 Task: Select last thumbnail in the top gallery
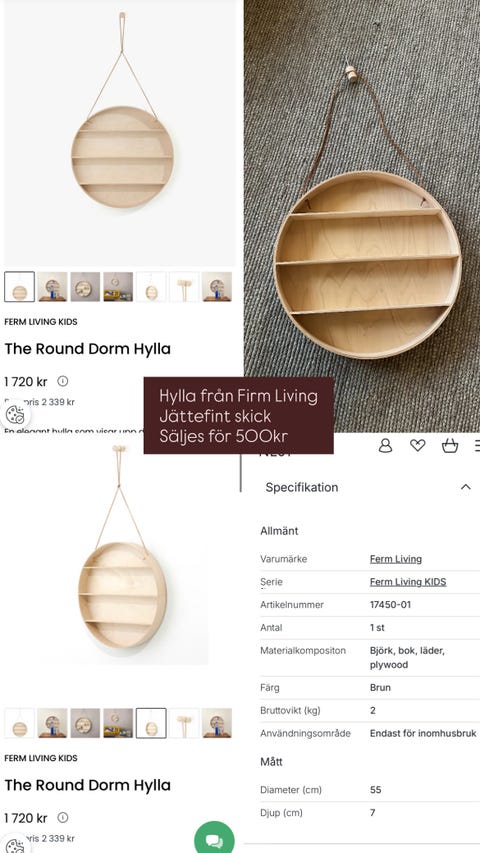click(x=217, y=287)
